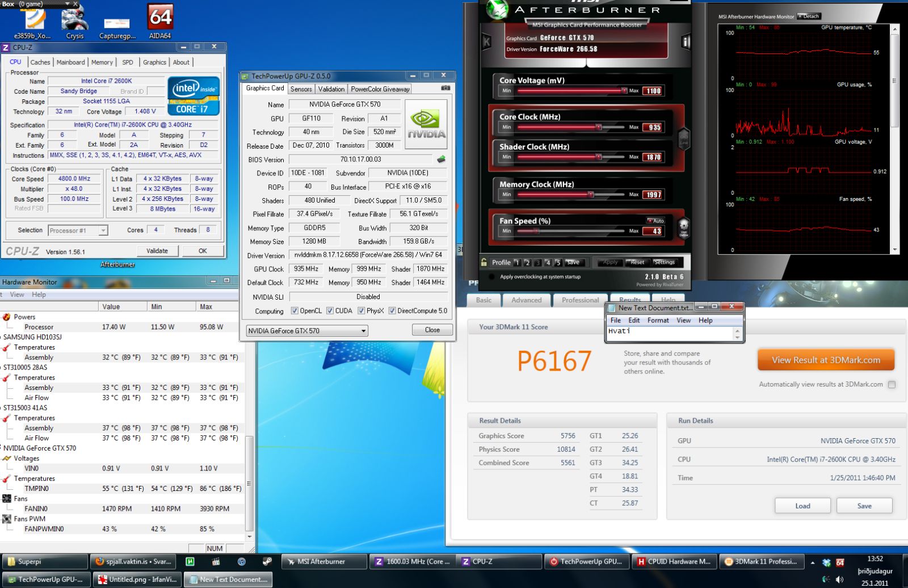Open the Processor #1 selection dropdown

click(103, 230)
